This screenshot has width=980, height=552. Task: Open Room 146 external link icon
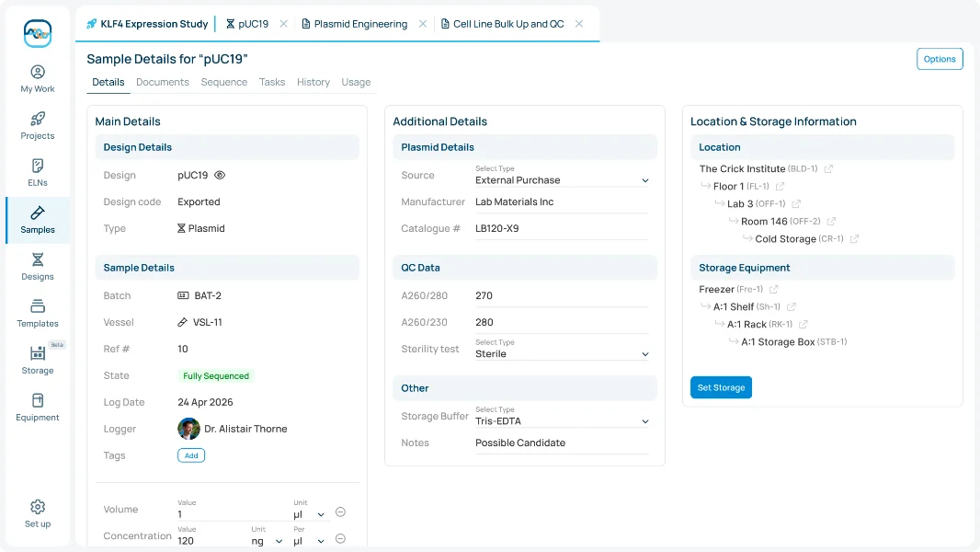point(831,222)
